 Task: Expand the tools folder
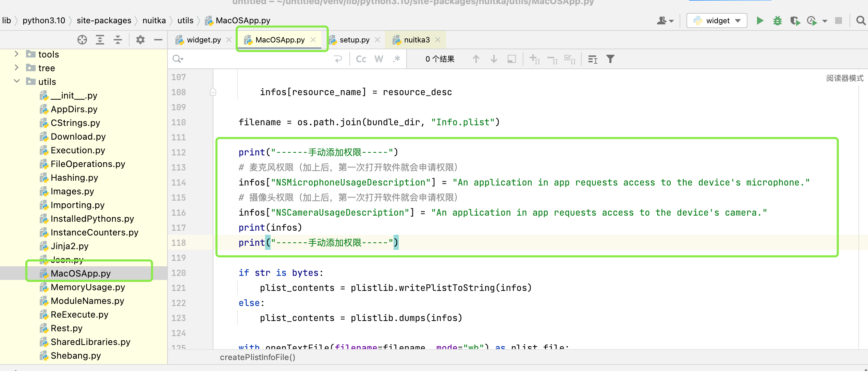pos(16,54)
